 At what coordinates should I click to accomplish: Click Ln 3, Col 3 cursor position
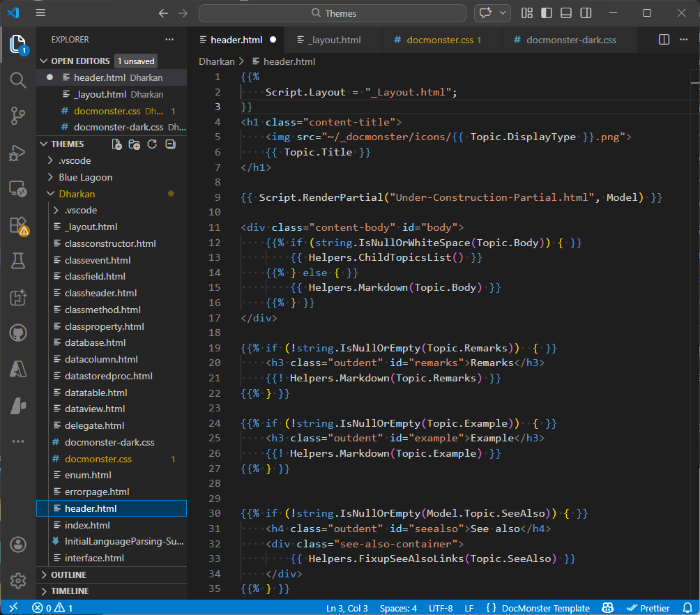(x=347, y=608)
